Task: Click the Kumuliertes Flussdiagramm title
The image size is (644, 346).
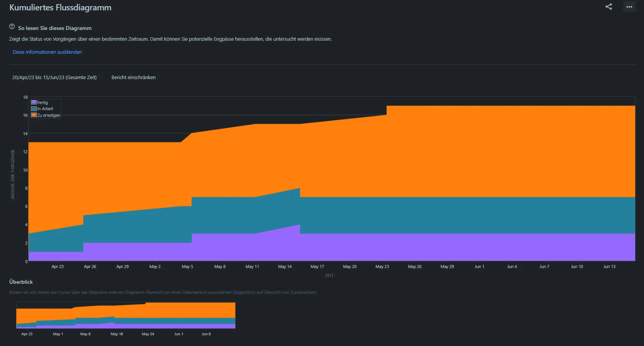Action: [x=60, y=8]
